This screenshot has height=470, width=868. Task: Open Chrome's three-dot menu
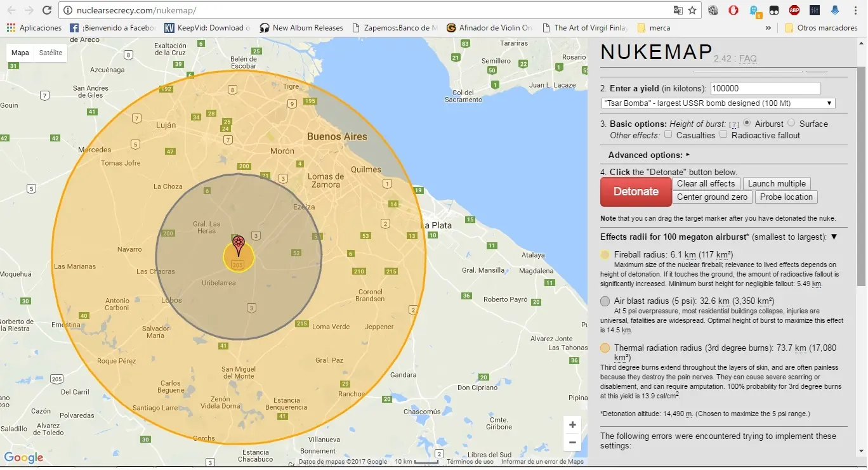[855, 10]
